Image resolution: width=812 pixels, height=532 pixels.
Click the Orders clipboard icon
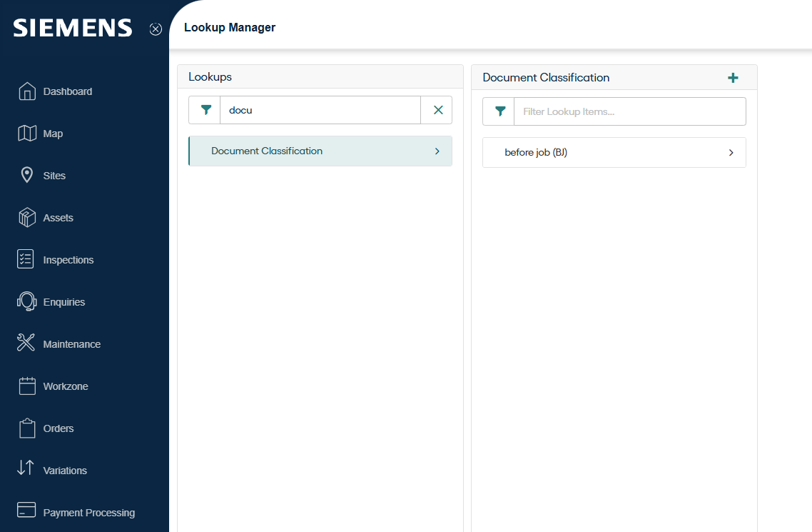point(27,428)
